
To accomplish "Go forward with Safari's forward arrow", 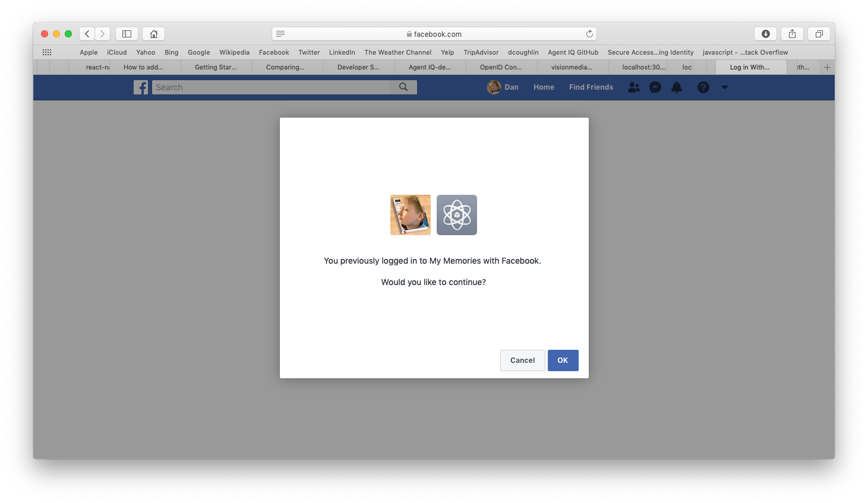I will click(x=103, y=34).
